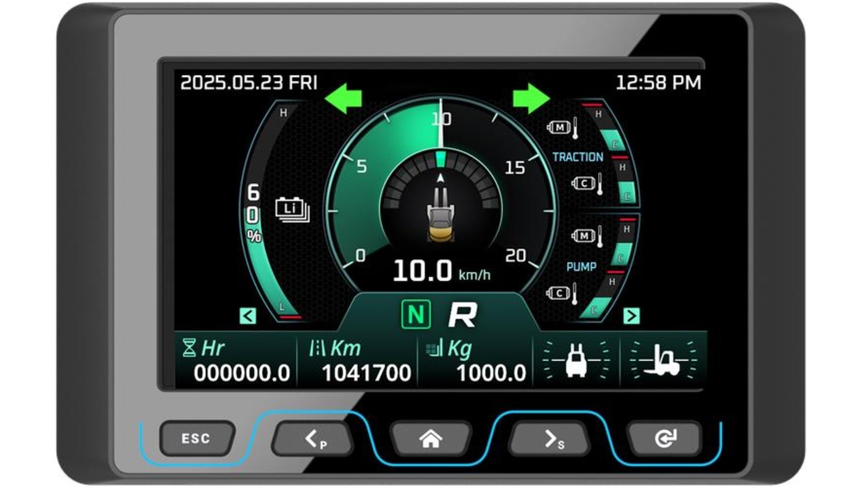Image resolution: width=868 pixels, height=488 pixels.
Task: Tap the screen left page chevron
Action: (248, 316)
